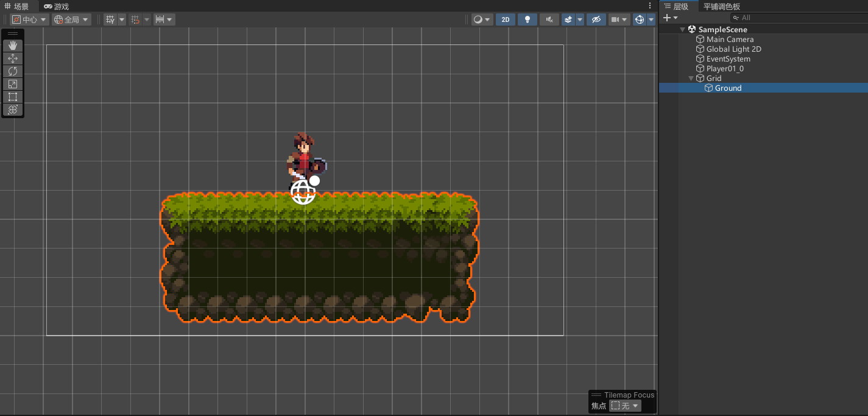Select SampleScene in the hierarchy
Viewport: 868px width, 416px height.
coord(722,29)
